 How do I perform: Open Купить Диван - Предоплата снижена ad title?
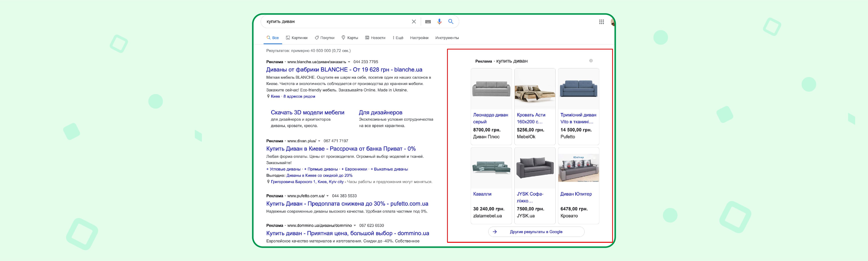coord(347,204)
